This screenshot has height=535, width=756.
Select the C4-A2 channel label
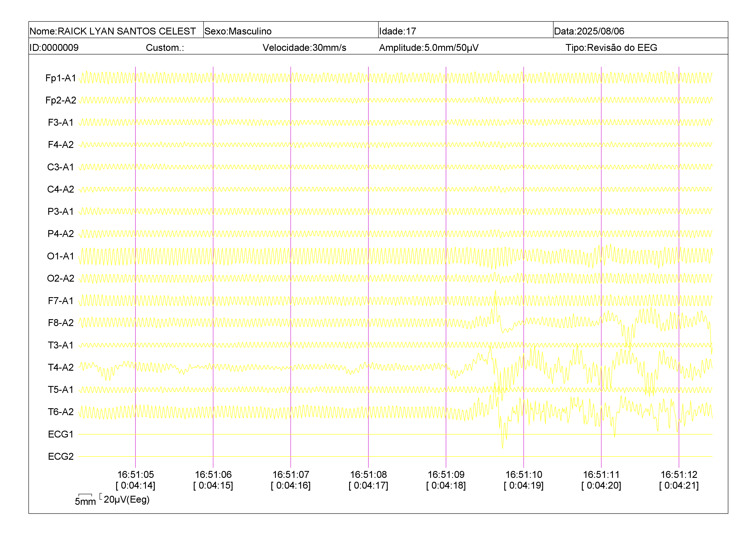(61, 189)
